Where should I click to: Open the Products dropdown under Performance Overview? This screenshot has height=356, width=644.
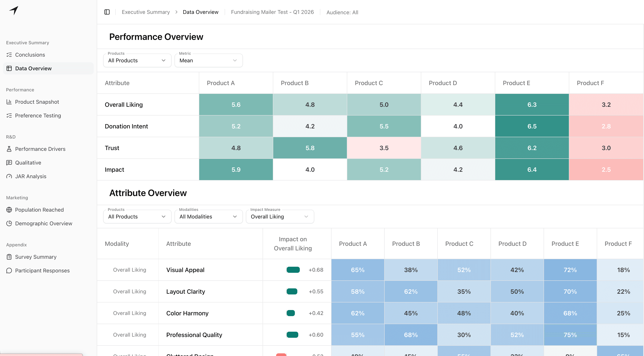(x=137, y=60)
